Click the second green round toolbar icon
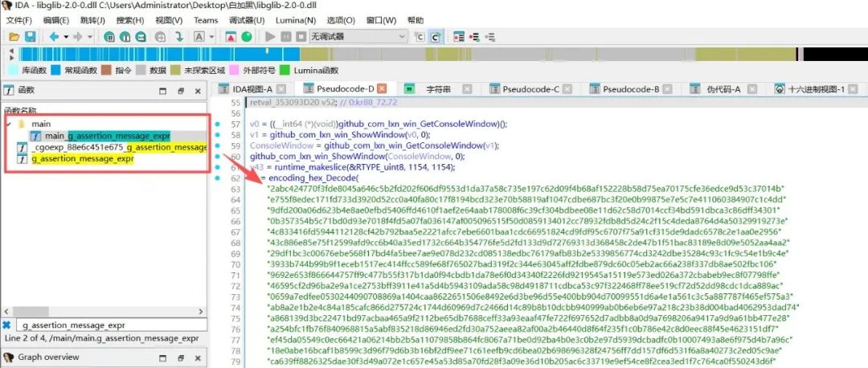 point(125,37)
